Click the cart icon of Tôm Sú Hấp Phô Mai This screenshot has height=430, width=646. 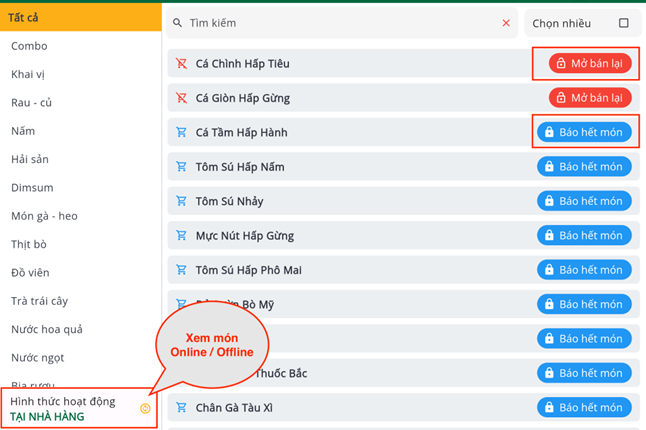pyautogui.click(x=181, y=270)
